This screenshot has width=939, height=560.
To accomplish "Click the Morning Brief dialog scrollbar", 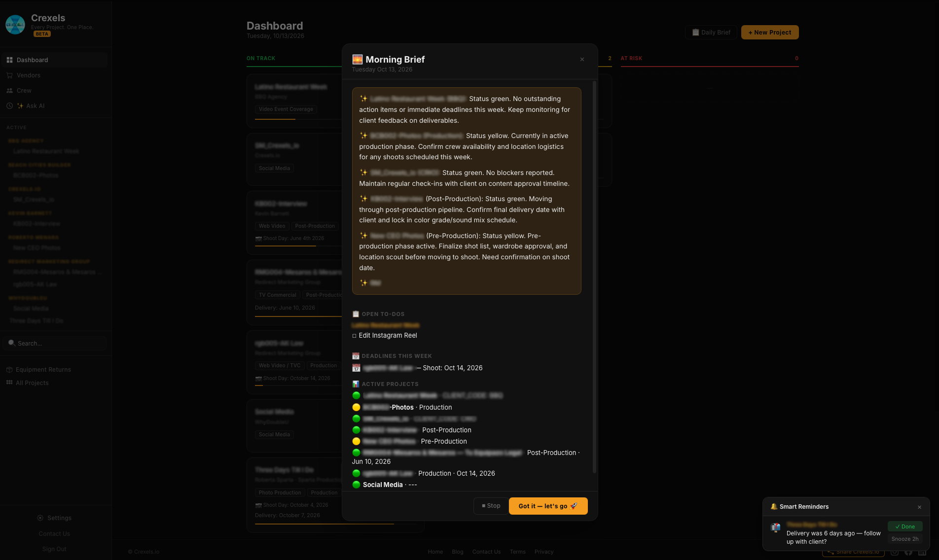I will 594,277.
